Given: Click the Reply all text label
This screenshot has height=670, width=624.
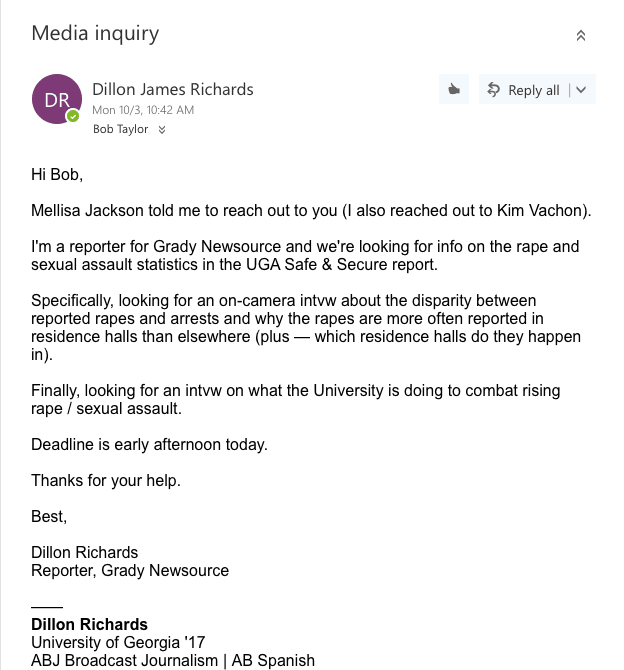Looking at the screenshot, I should coord(534,90).
